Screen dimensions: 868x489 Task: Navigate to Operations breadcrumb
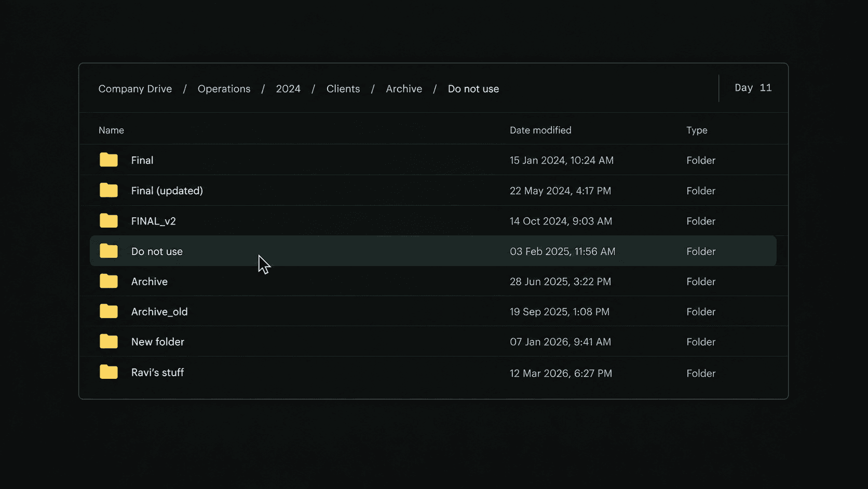[x=224, y=89]
